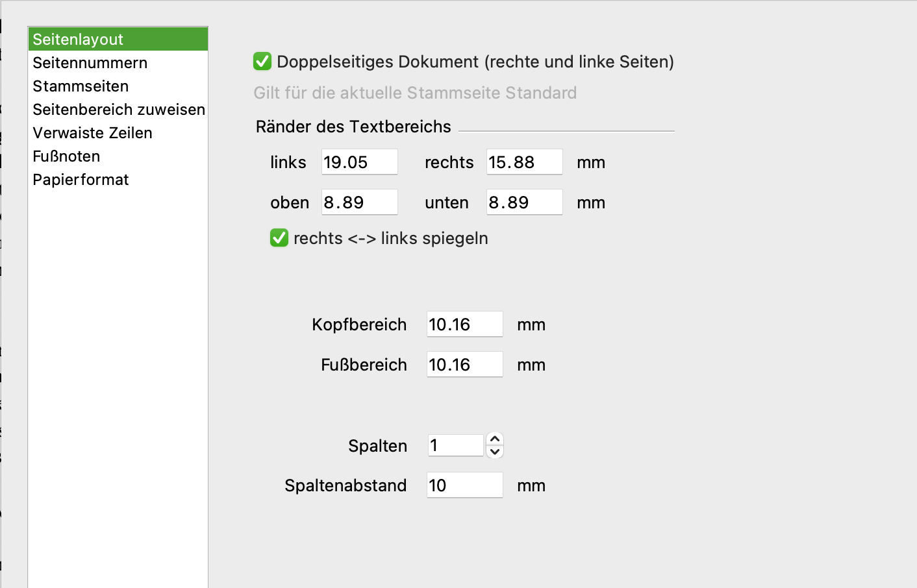The image size is (917, 588).
Task: Click the Kopfbereich value field
Action: 464,325
